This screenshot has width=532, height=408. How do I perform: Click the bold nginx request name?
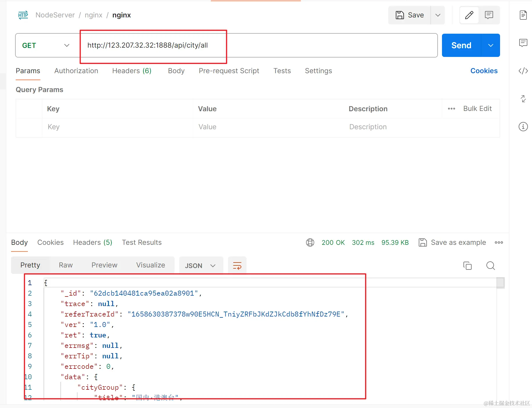[121, 15]
